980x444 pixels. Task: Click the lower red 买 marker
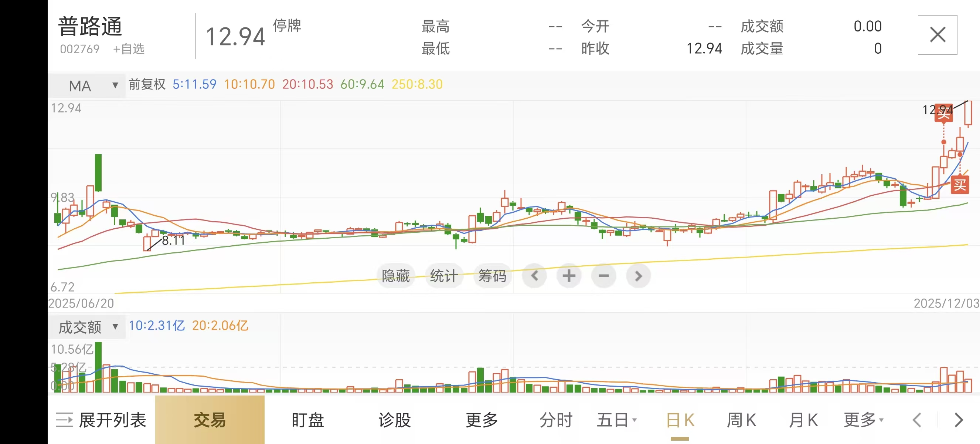click(x=959, y=185)
